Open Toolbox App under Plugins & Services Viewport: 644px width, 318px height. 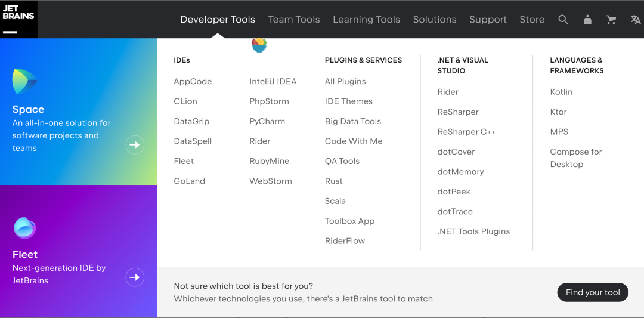coord(349,221)
